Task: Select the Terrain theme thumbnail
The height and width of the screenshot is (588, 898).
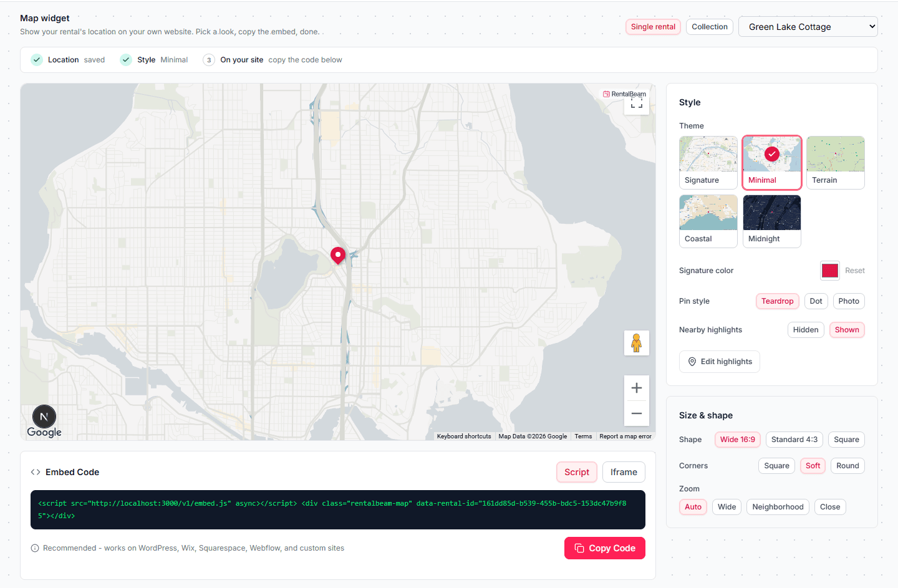Action: coord(836,163)
